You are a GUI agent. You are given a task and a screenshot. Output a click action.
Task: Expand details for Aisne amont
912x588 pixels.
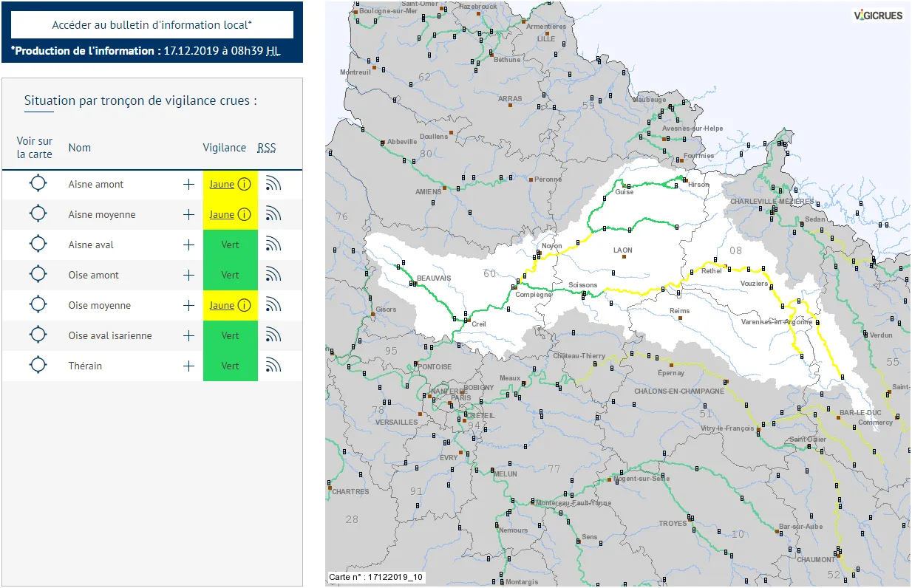(188, 184)
